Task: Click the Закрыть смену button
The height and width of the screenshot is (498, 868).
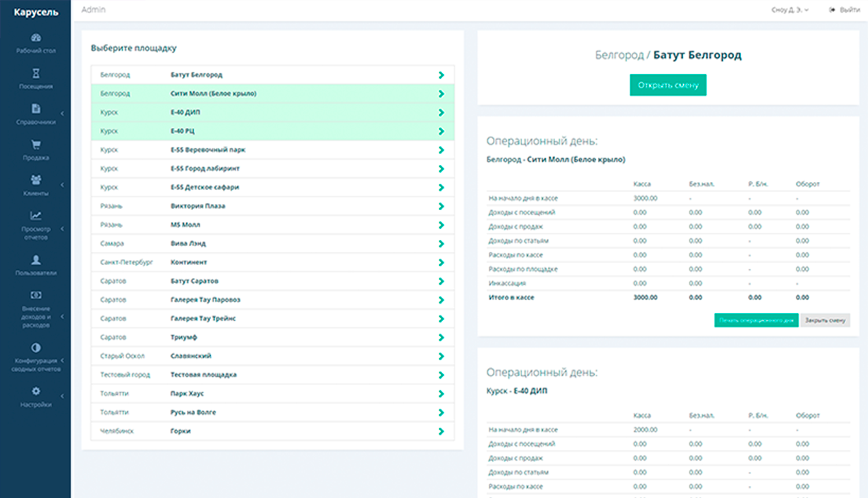Action: pyautogui.click(x=825, y=320)
